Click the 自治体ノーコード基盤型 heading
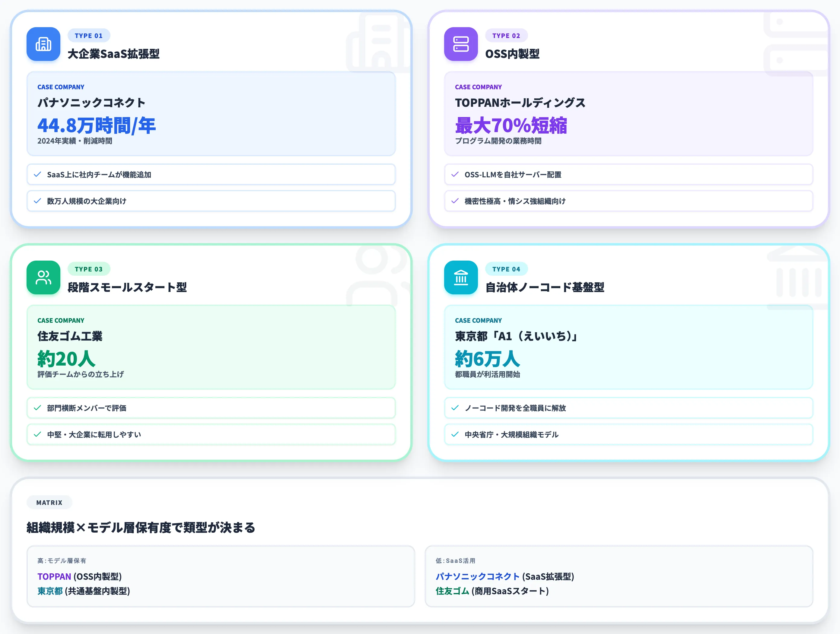The width and height of the screenshot is (840, 634). coord(545,287)
